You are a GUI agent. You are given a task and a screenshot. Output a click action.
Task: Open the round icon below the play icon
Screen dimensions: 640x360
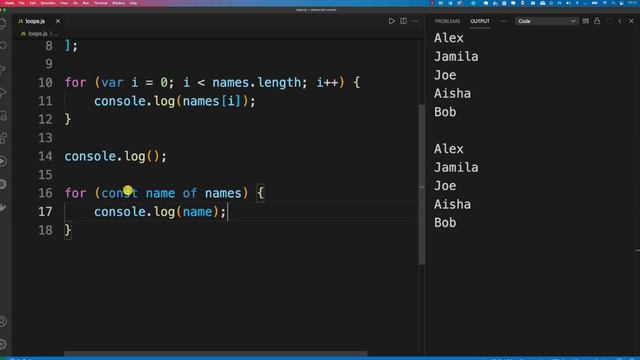(3, 184)
